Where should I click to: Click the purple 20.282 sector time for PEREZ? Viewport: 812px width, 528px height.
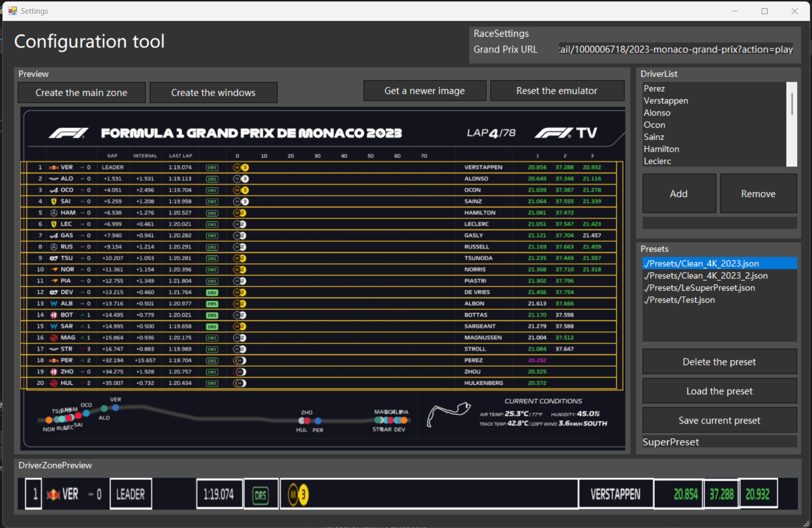[x=537, y=360]
